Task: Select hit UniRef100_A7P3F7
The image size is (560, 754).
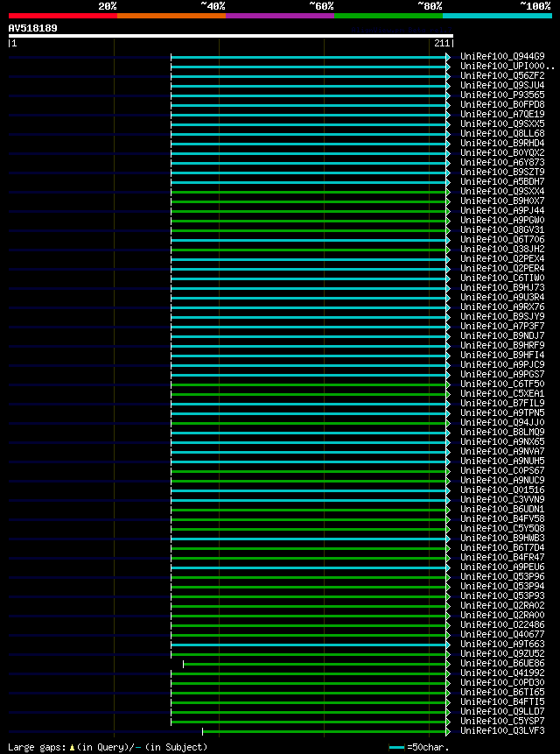Action: tap(502, 326)
